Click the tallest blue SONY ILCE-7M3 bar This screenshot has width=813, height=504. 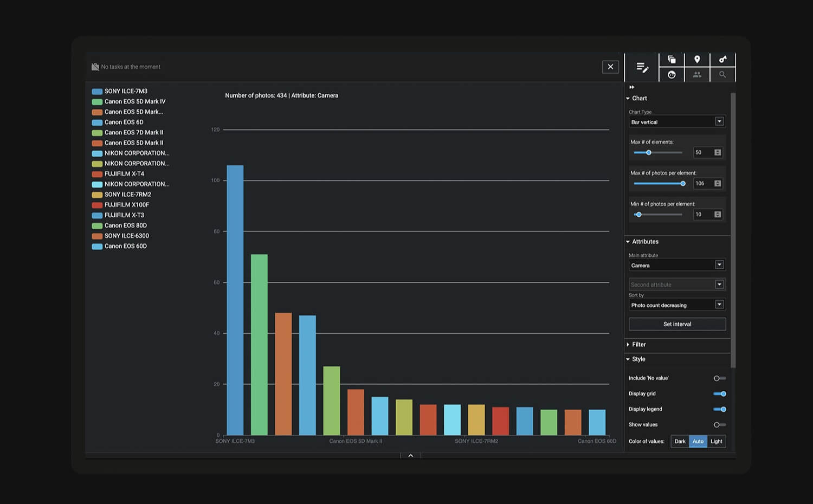point(235,300)
